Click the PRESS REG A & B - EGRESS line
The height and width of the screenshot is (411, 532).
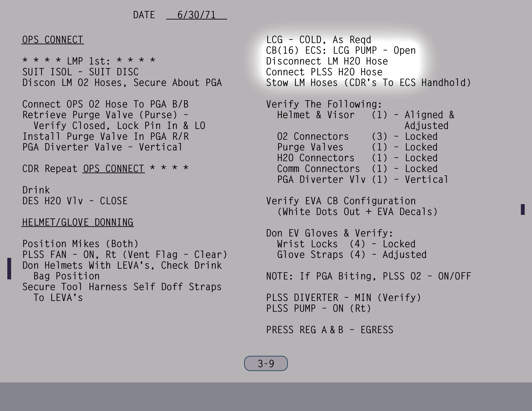pyautogui.click(x=329, y=330)
